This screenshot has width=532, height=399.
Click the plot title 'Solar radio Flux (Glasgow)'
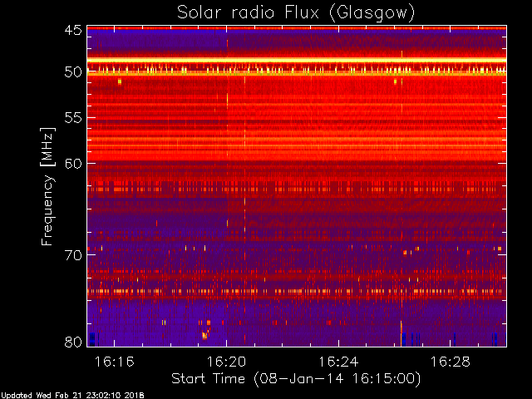(x=296, y=13)
